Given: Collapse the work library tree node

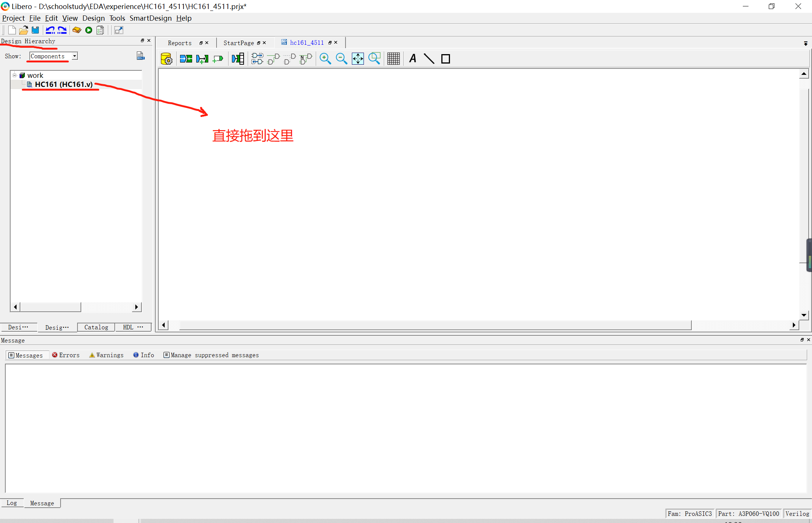Looking at the screenshot, I should coord(15,75).
